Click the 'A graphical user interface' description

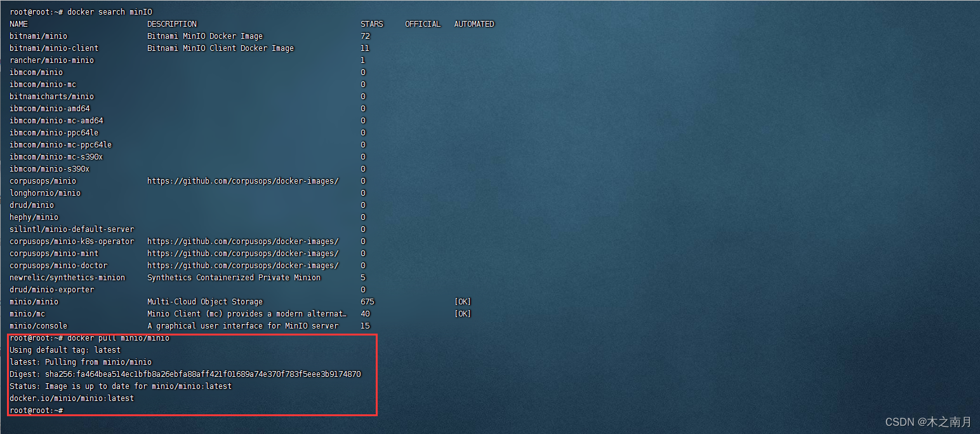point(243,326)
